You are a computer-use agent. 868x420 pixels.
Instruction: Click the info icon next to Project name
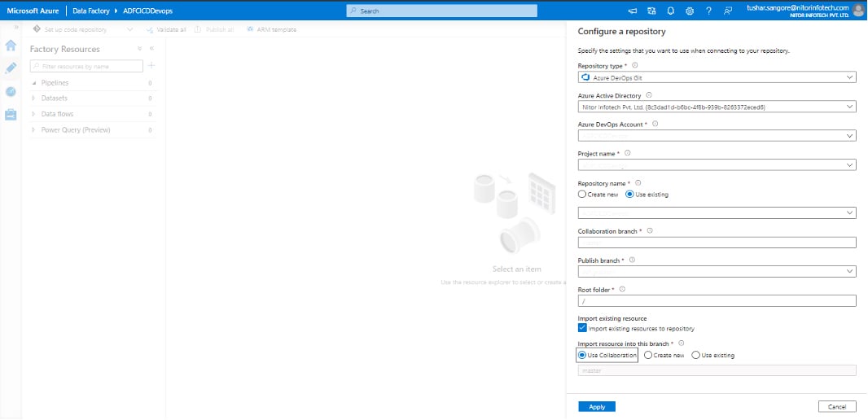[x=627, y=153]
